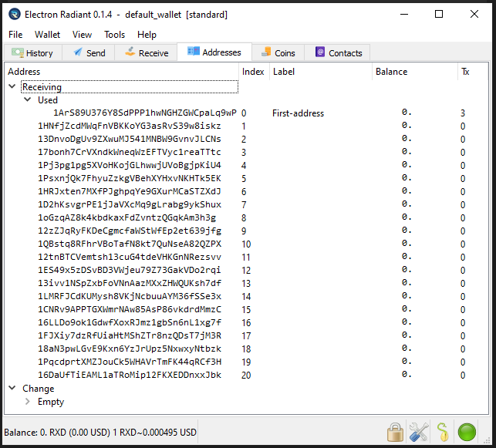Open the Contacts tab
496x448 pixels.
338,53
